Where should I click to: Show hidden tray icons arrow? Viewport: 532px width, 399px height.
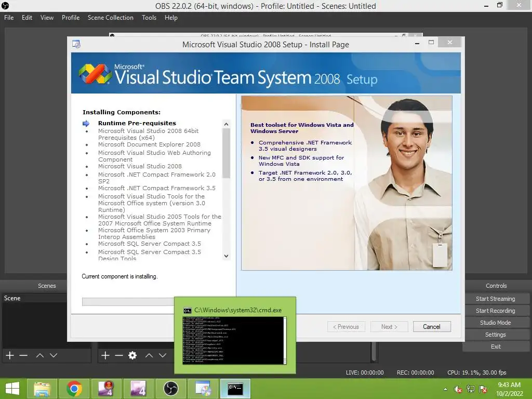[445, 389]
